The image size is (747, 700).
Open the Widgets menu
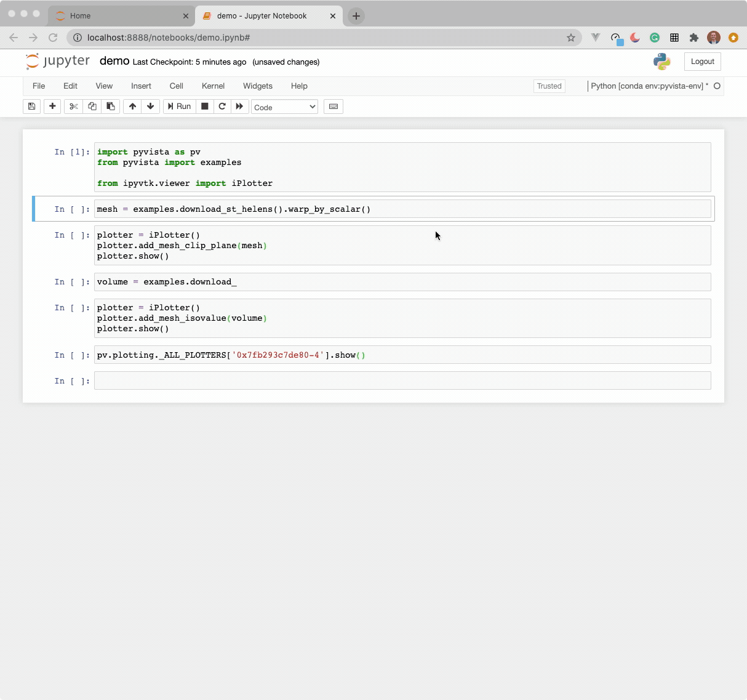click(x=258, y=86)
